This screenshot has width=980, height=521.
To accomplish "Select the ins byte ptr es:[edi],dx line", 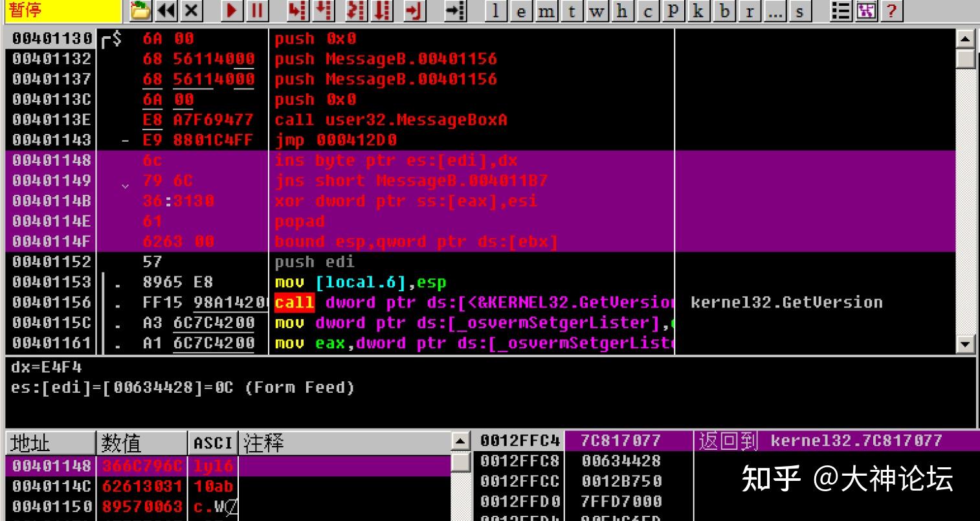I will coord(396,161).
